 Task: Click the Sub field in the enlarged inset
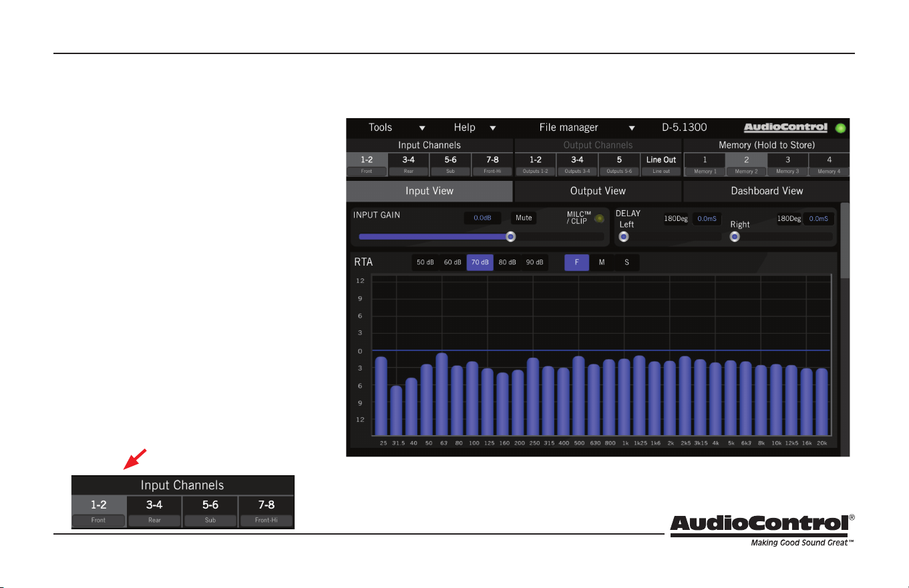(x=210, y=521)
